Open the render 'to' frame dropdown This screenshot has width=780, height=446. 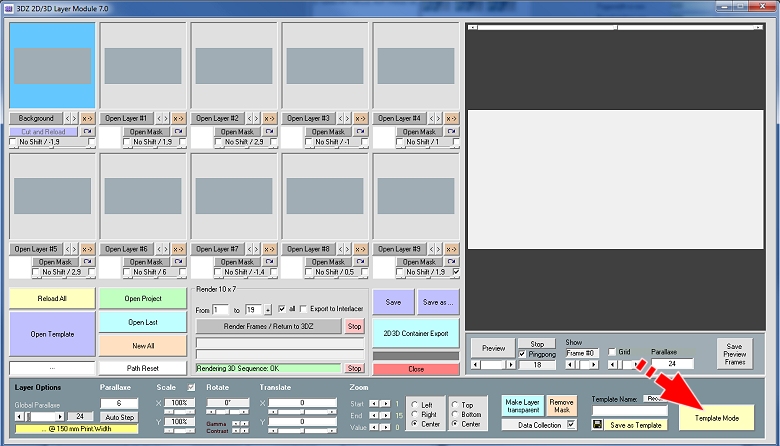tap(268, 310)
